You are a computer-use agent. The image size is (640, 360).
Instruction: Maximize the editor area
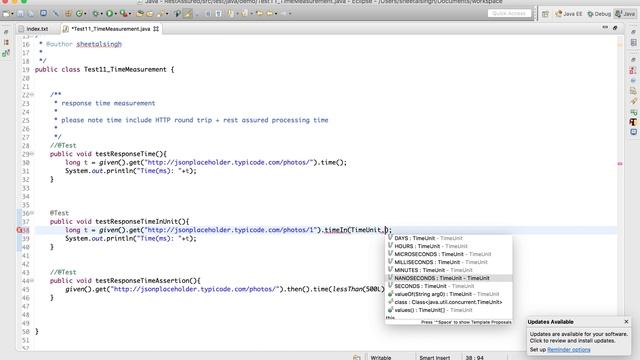point(615,28)
